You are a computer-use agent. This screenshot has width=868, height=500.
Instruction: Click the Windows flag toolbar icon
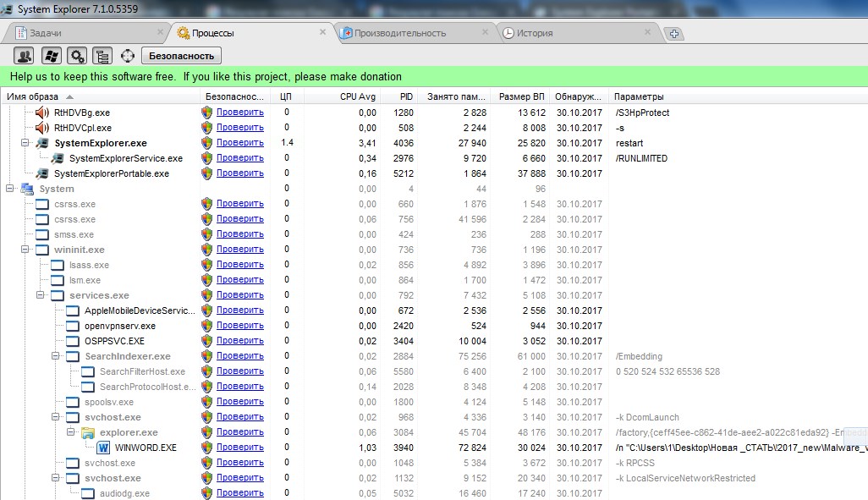click(x=51, y=56)
